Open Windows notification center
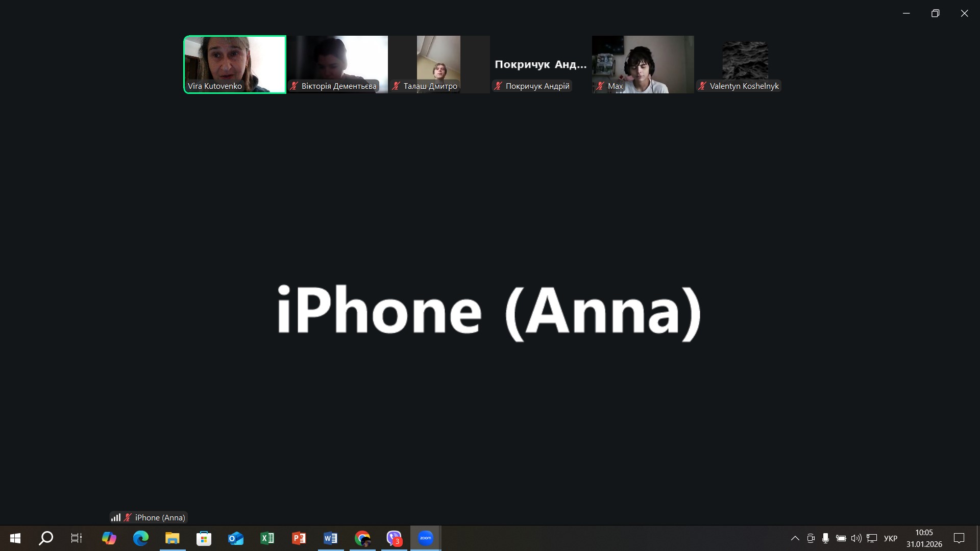 tap(959, 538)
